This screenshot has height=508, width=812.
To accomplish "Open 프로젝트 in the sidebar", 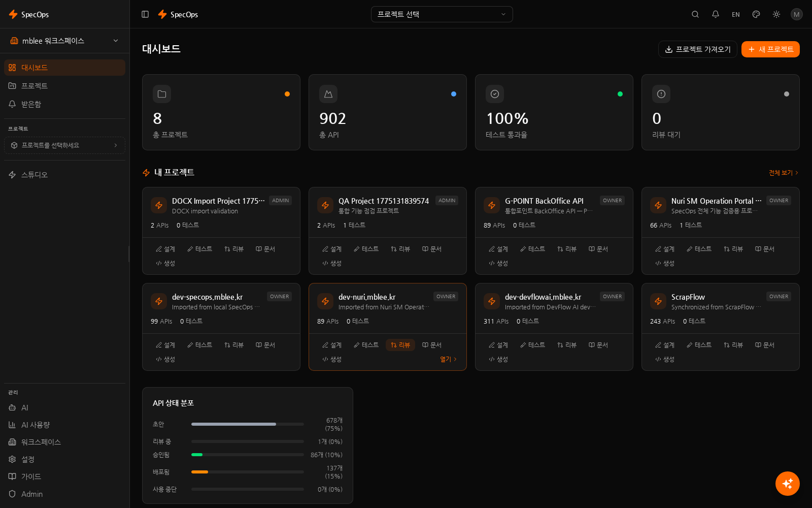I will 64,86.
